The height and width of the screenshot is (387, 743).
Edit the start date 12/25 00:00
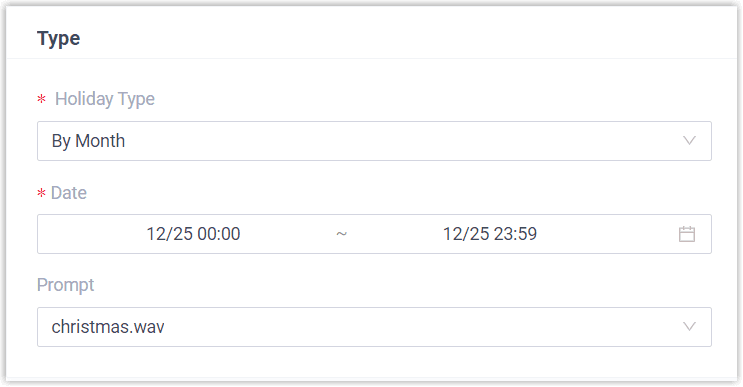pos(193,234)
